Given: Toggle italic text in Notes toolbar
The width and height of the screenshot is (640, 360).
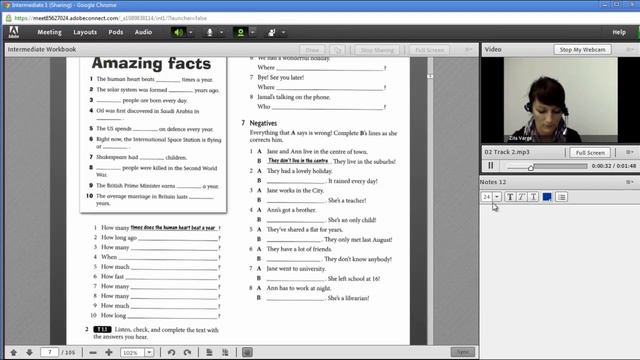Looking at the screenshot, I should pyautogui.click(x=521, y=197).
